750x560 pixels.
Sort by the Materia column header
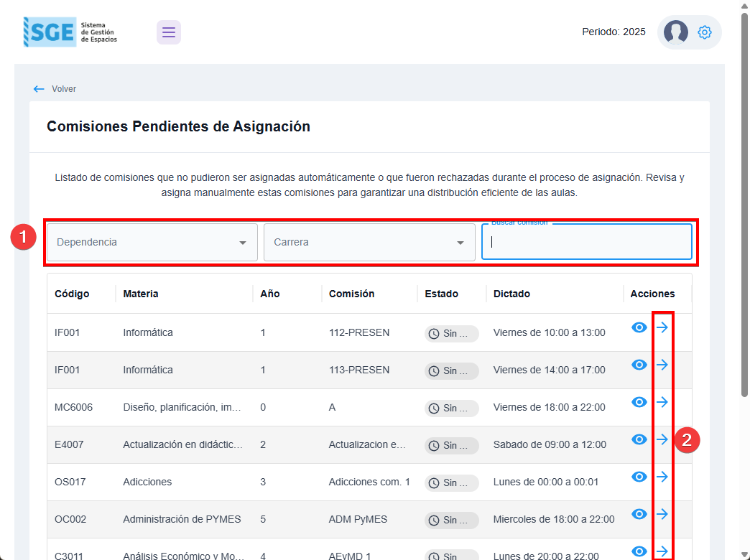[141, 294]
